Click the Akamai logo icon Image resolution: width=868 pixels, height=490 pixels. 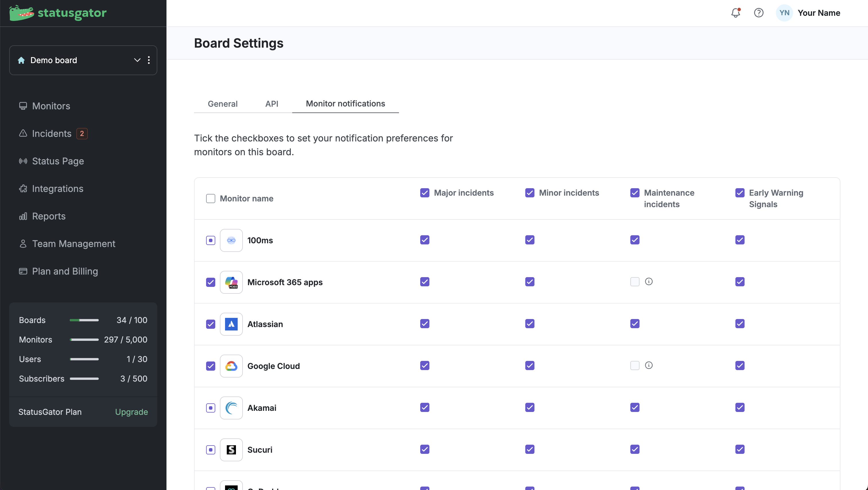click(x=231, y=408)
